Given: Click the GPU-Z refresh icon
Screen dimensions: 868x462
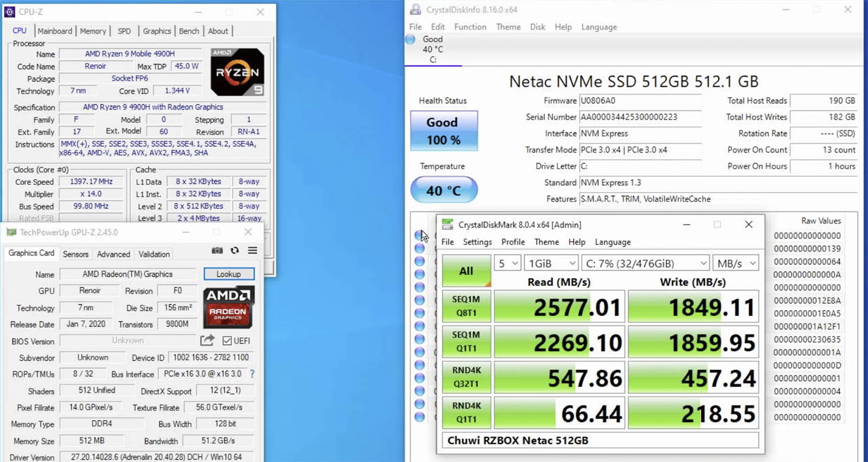Looking at the screenshot, I should click(x=234, y=251).
